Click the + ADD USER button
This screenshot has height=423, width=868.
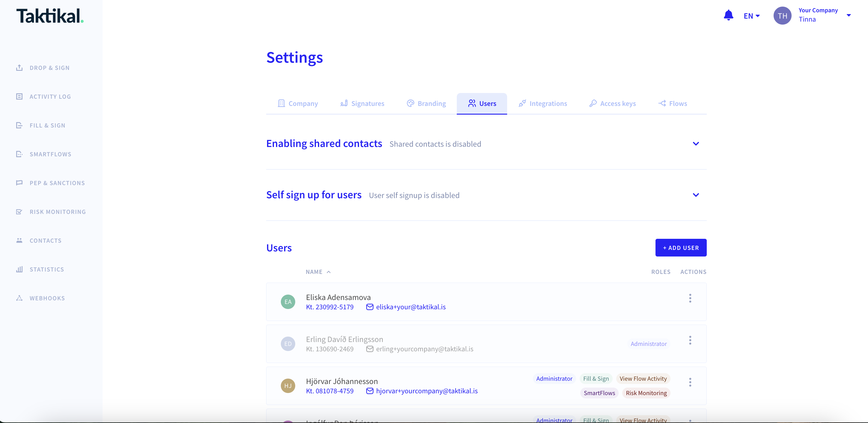[681, 247]
